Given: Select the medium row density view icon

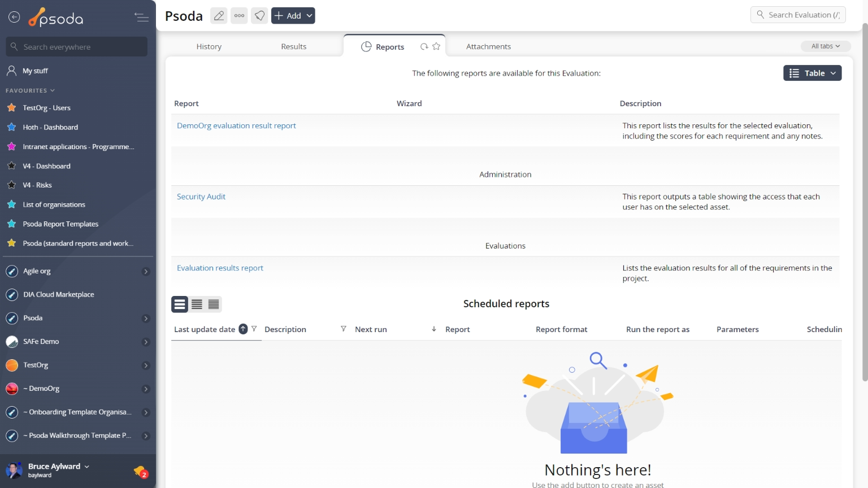Looking at the screenshot, I should click(x=197, y=304).
